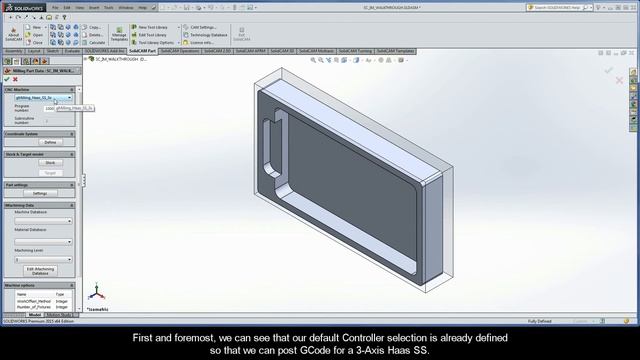
Task: Click Edit Tool Library
Action: [149, 35]
